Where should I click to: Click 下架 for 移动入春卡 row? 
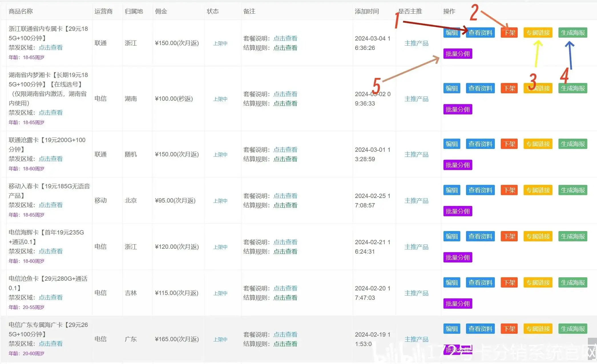point(509,190)
